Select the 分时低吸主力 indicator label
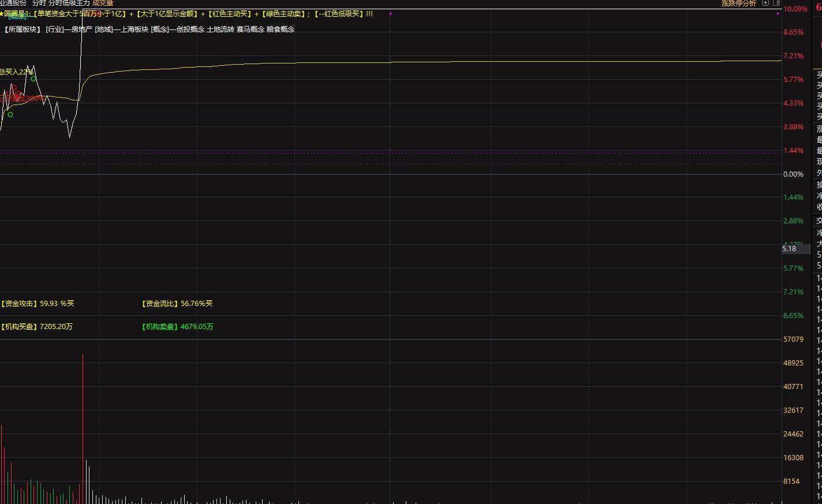The height and width of the screenshot is (504, 822). click(x=69, y=3)
